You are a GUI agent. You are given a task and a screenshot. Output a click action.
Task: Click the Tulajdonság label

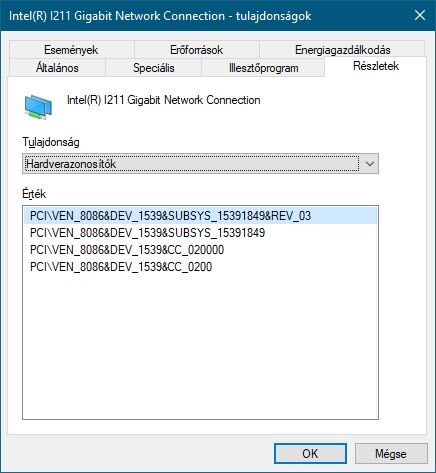(x=51, y=142)
